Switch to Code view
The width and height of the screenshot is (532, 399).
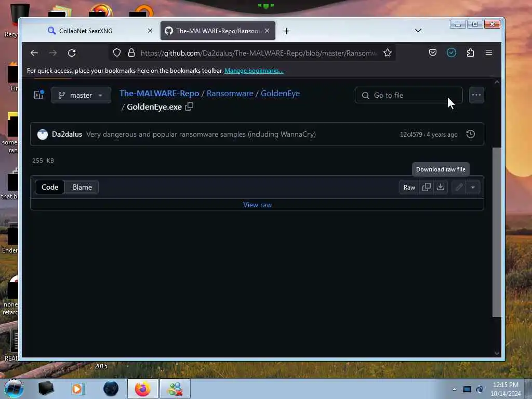point(50,187)
